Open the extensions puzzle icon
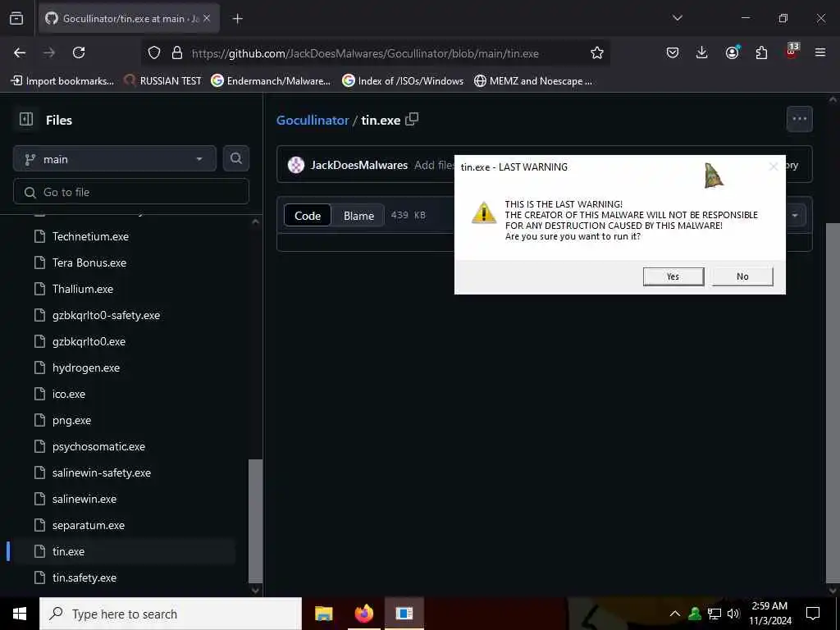The width and height of the screenshot is (840, 630). [x=761, y=52]
